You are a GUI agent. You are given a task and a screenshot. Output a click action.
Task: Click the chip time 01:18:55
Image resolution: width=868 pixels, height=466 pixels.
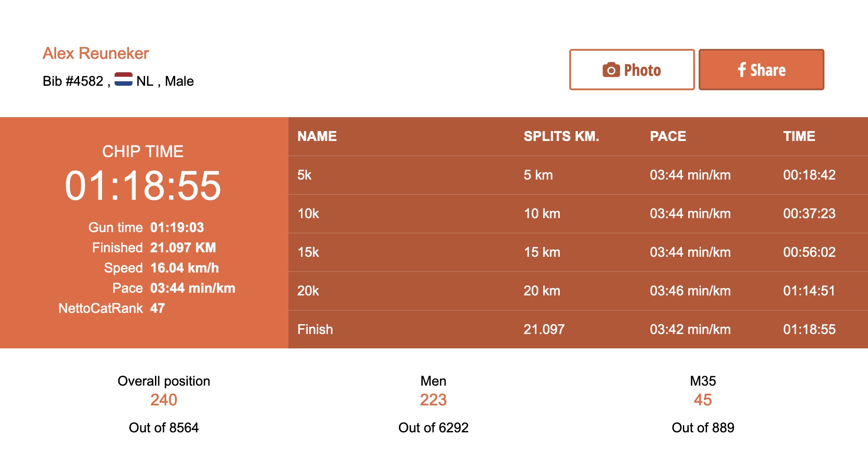(143, 185)
